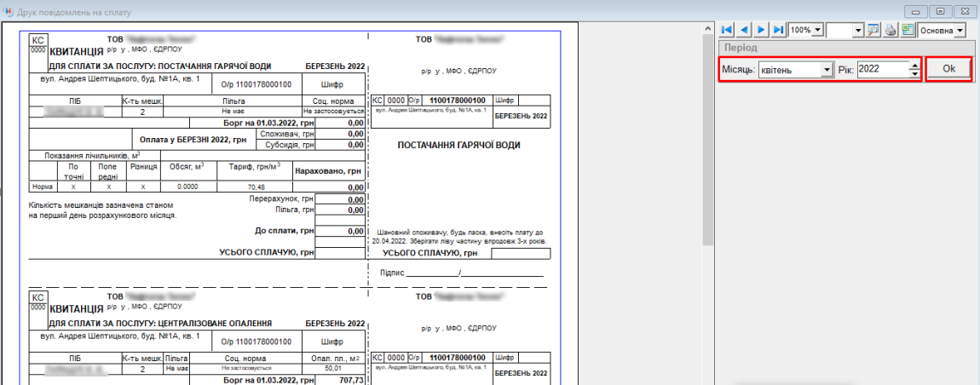The width and height of the screenshot is (980, 385).
Task: Click the magnifier search icon in toolbar
Action: (x=873, y=30)
